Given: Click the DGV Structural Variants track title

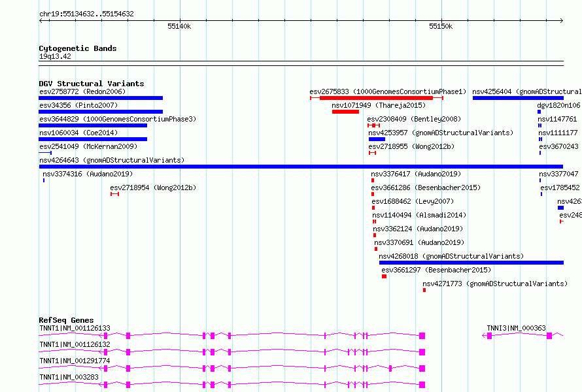Looking at the screenshot, I should [x=92, y=84].
